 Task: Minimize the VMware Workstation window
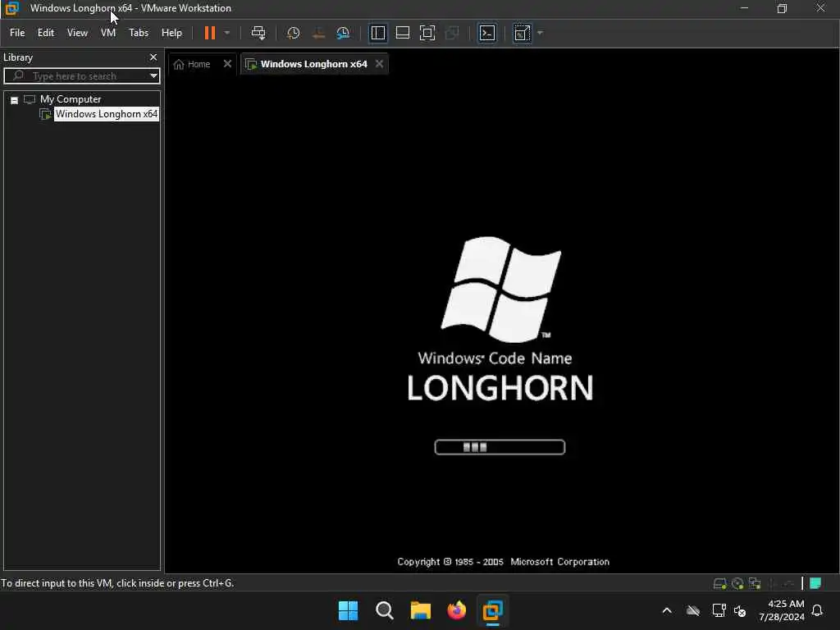744,8
